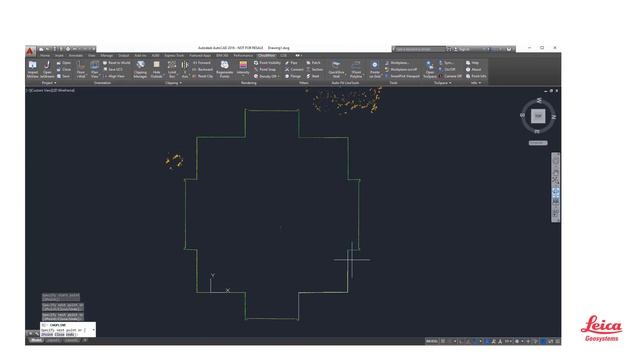Toggle grid display in status bar
Image resolution: width=640 pixels, height=360 pixels.
(443, 341)
